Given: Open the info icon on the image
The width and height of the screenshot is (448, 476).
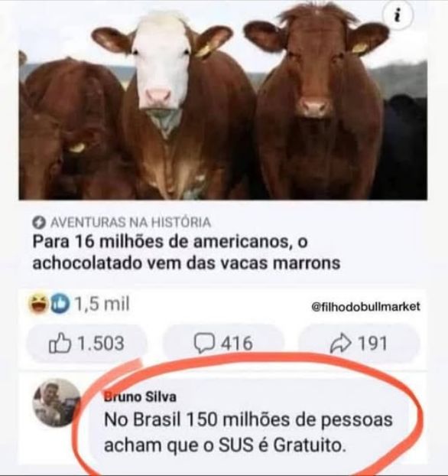Looking at the screenshot, I should pos(398,16).
